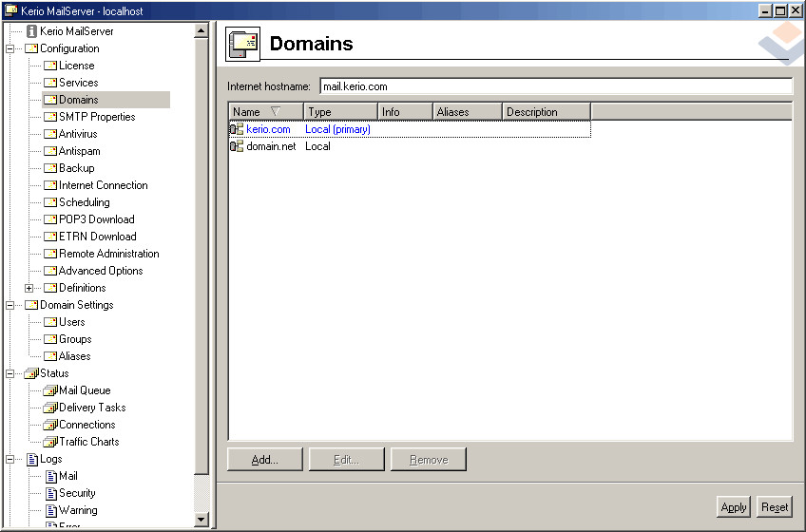Image resolution: width=806 pixels, height=532 pixels.
Task: Select SMTP Properties in the tree
Action: [97, 117]
